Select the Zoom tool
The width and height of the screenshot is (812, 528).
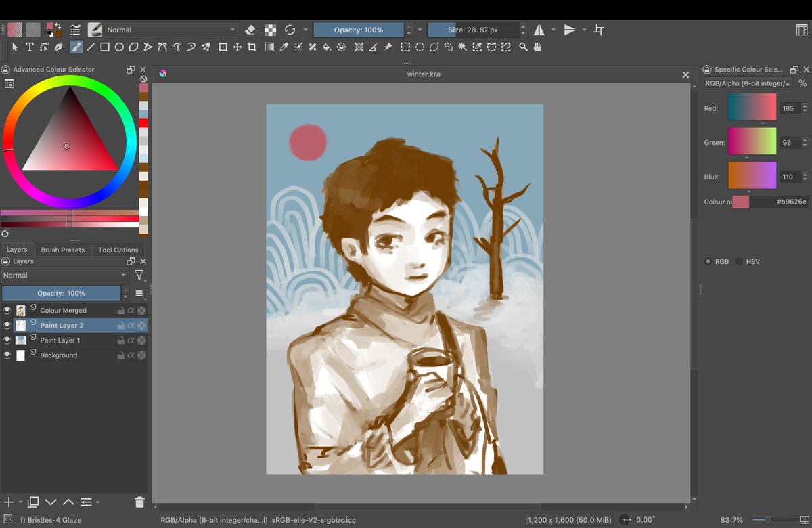point(523,47)
